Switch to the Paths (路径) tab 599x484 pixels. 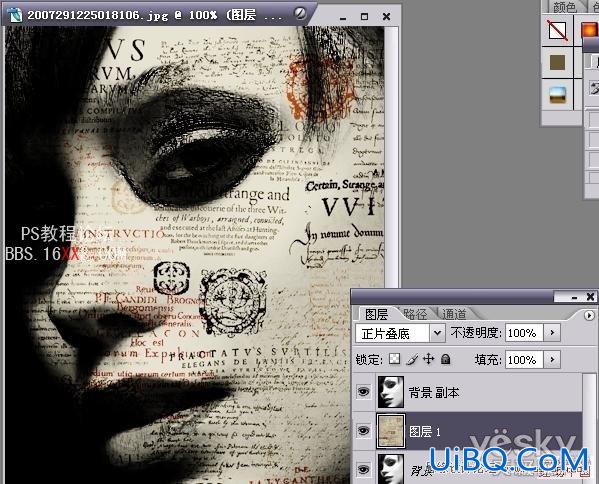(x=415, y=314)
